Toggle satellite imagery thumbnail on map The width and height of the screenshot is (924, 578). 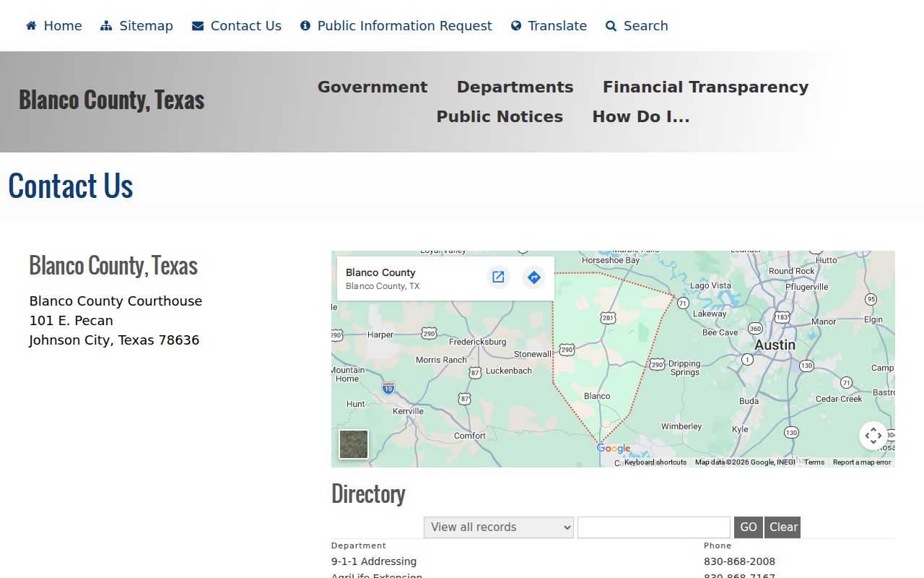pos(354,444)
